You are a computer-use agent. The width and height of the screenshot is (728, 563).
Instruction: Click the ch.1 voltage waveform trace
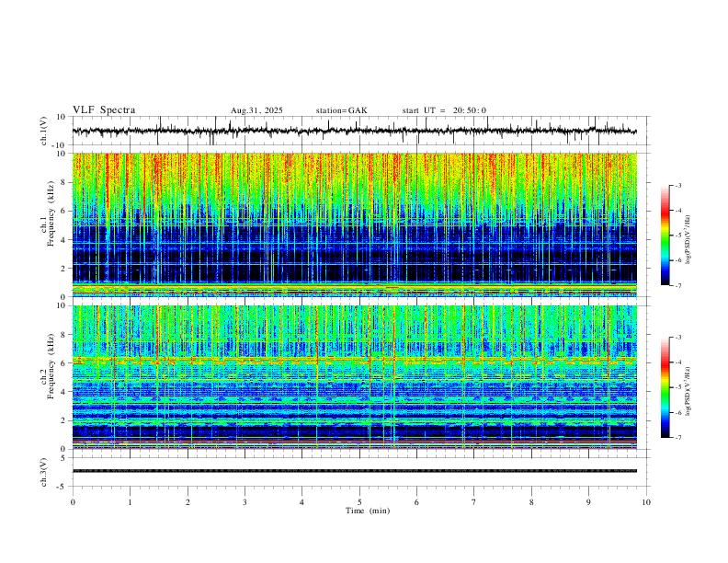[354, 131]
